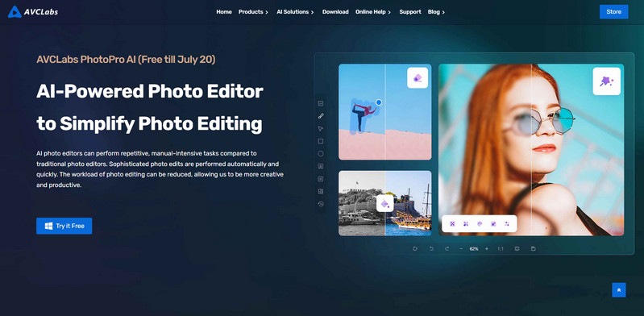Viewport: 644px width, 316px height.
Task: Open the Download page
Action: tap(335, 12)
